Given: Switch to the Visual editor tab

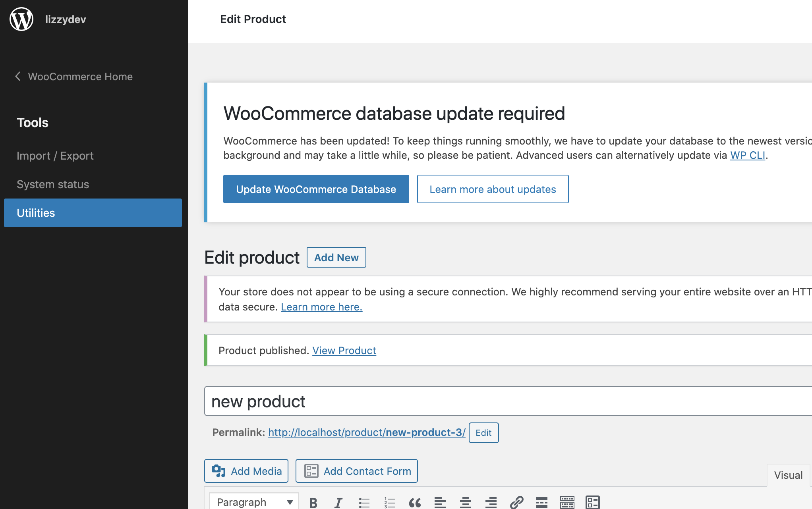Looking at the screenshot, I should point(788,475).
